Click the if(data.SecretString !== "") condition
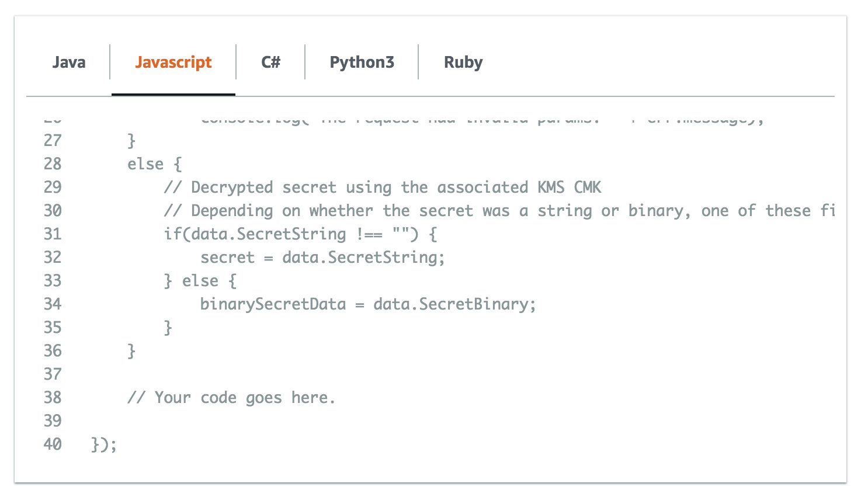 (300, 234)
